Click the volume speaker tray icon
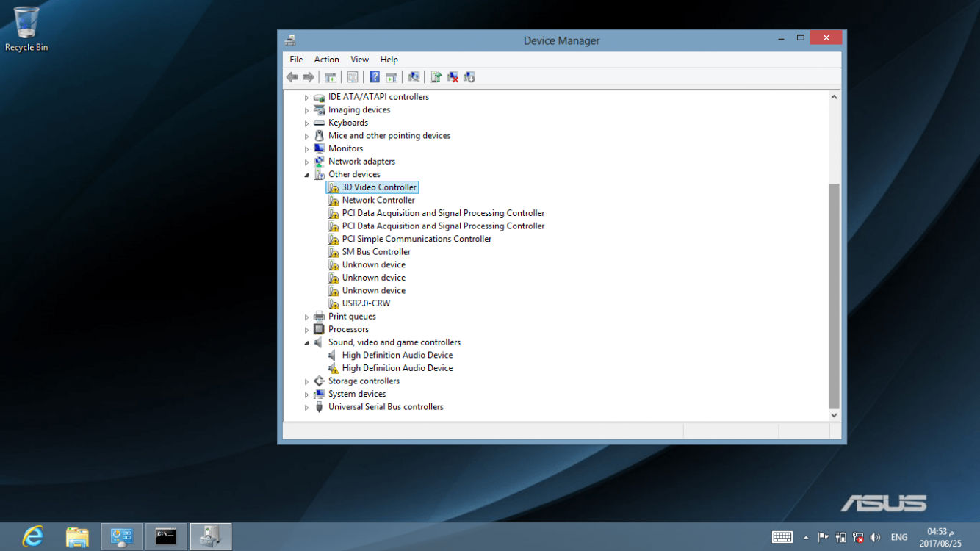 tap(875, 537)
